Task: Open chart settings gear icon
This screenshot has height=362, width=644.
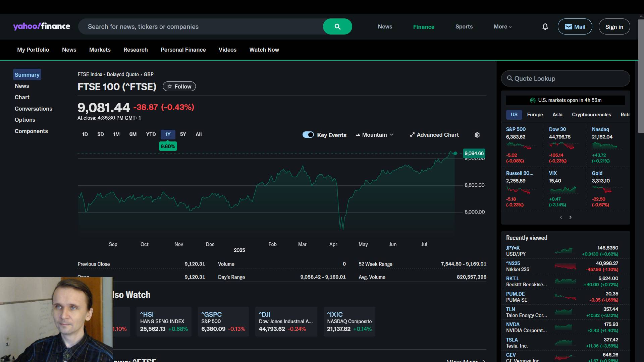Action: (477, 135)
